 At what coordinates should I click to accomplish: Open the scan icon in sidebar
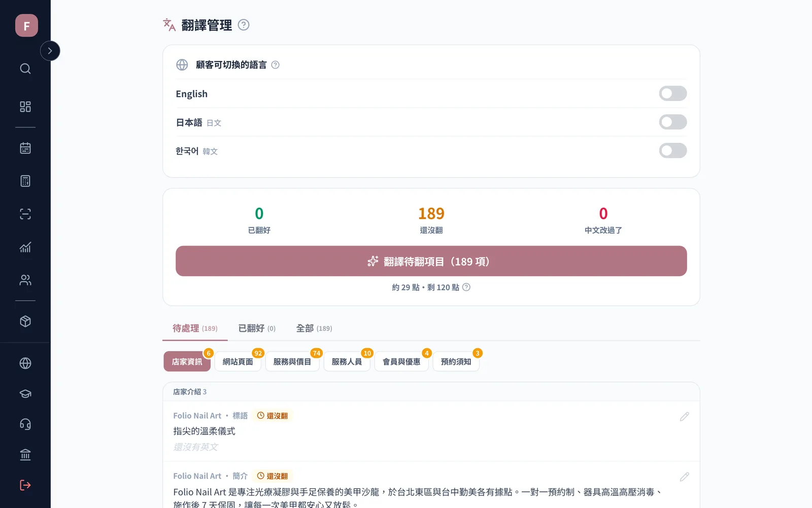tap(25, 214)
